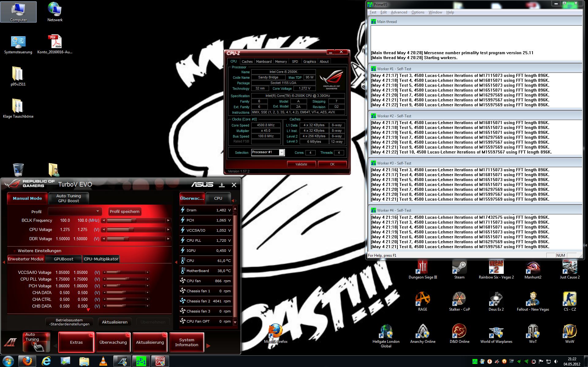Click monitoring panel scroll-down arrow

235,322
